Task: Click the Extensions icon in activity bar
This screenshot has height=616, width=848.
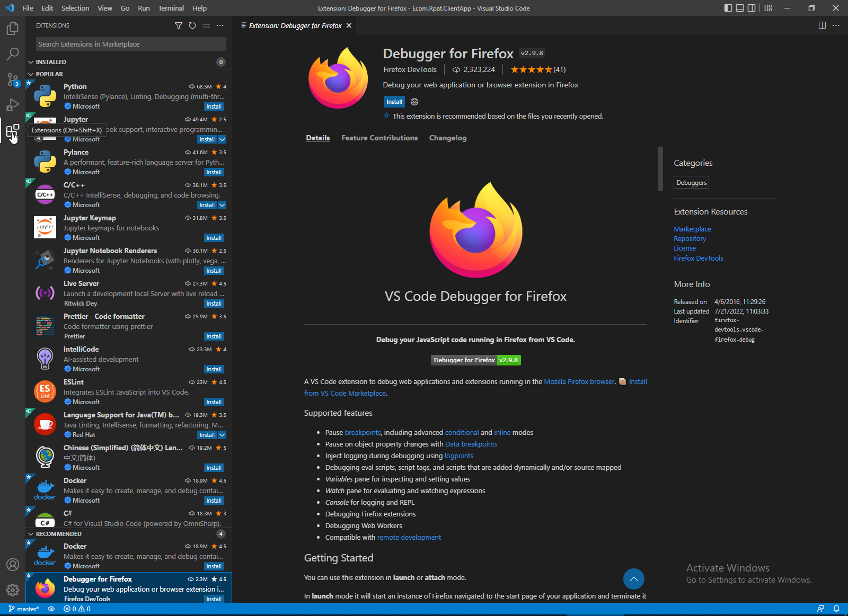Action: coord(13,131)
